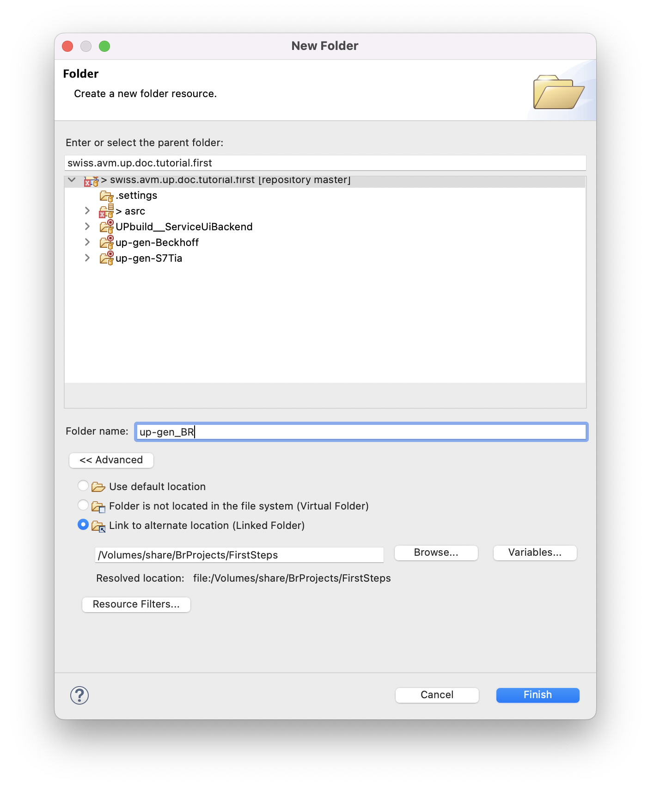Select the Virtual Folder radio option
Screen dimensions: 672x786
click(x=83, y=505)
